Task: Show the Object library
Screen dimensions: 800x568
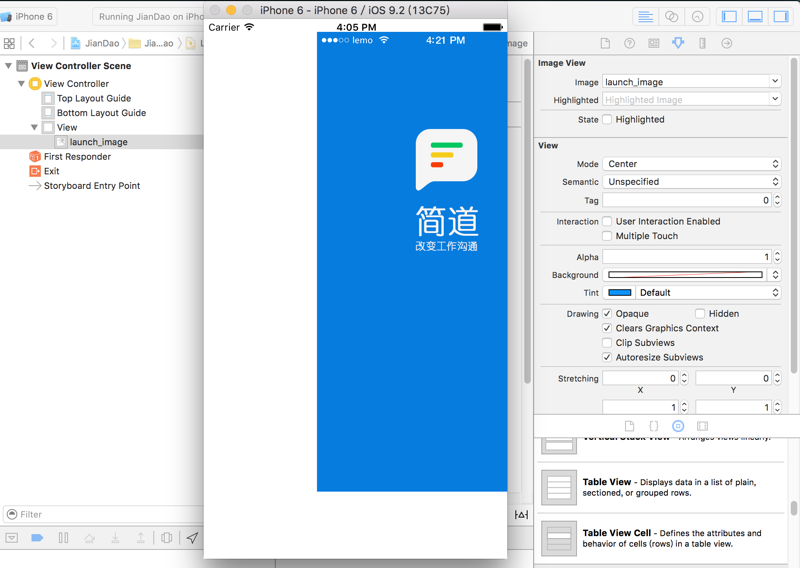Action: [x=678, y=426]
